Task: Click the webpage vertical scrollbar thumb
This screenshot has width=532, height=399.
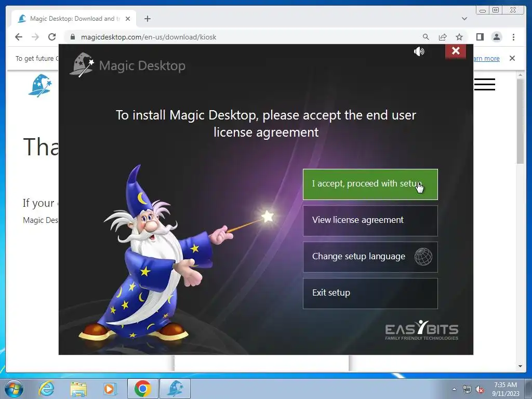Action: [520, 121]
